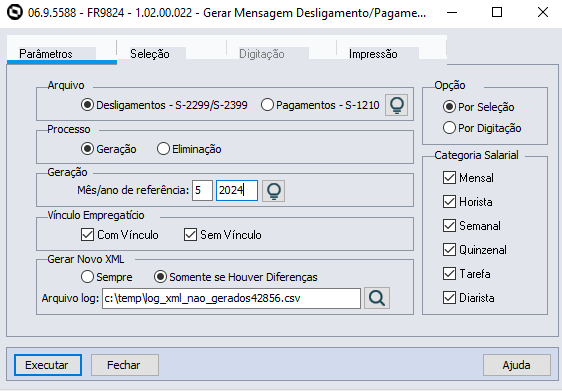This screenshot has height=391, width=562.
Task: Toggle the Diarista checkbox
Action: [x=468, y=297]
